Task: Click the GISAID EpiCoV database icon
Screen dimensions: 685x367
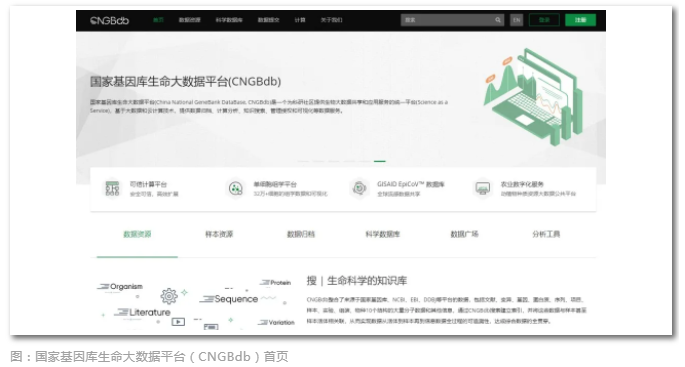Action: [360, 188]
